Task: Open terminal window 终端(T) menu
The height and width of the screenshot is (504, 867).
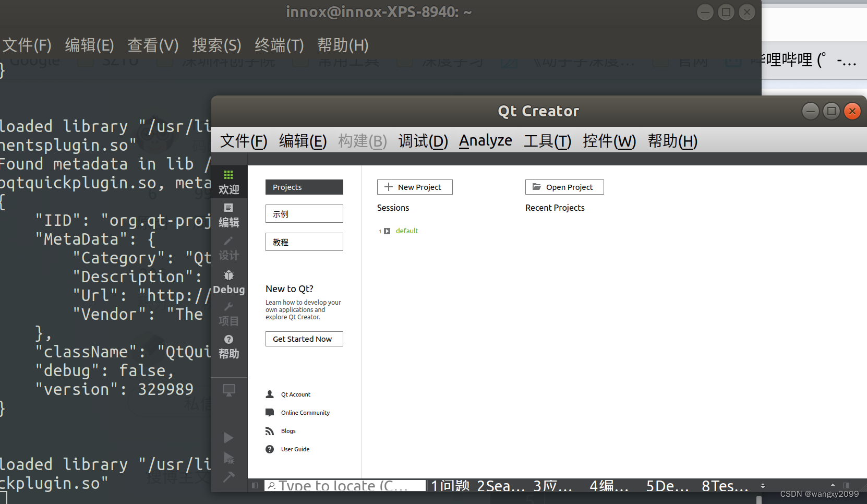Action: (279, 45)
